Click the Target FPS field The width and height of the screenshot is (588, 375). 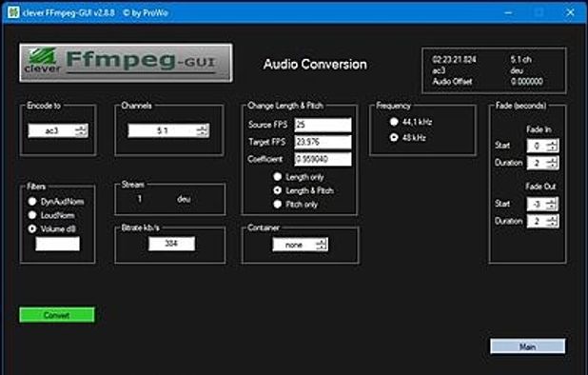click(x=323, y=142)
